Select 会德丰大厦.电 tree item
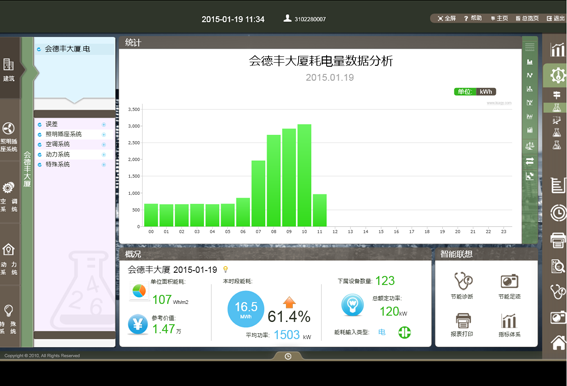The height and width of the screenshot is (386, 567). 67,49
